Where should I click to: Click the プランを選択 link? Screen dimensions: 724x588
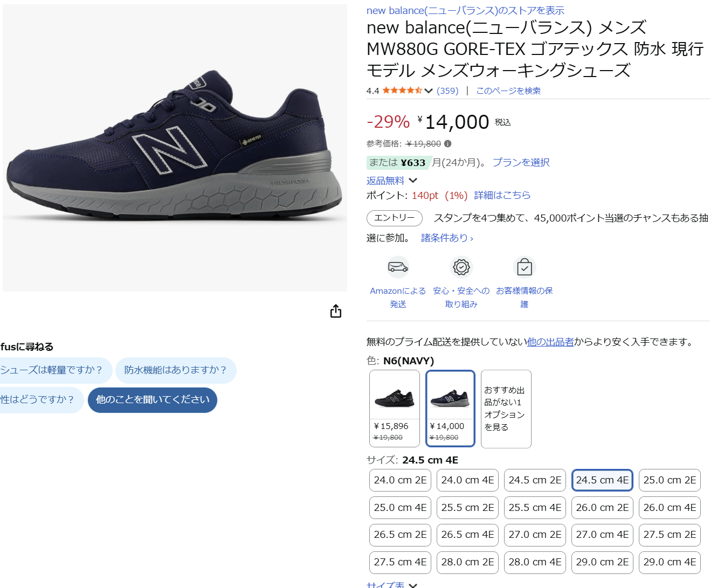[x=521, y=162]
